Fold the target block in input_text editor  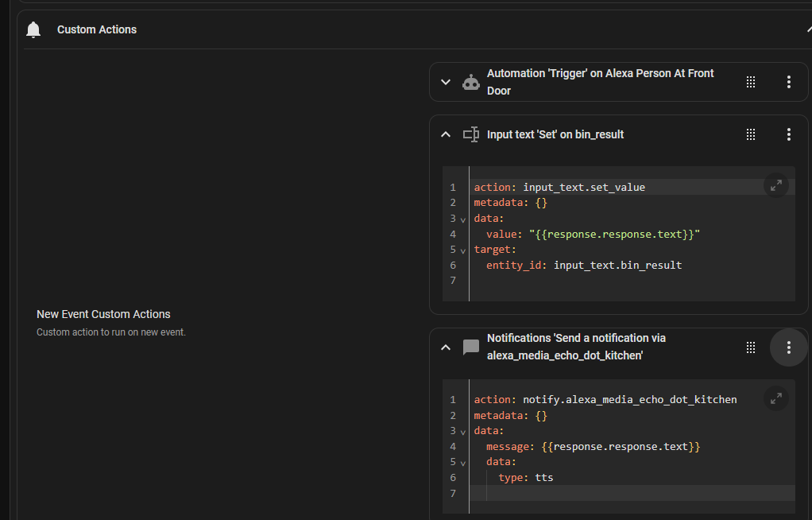click(463, 250)
